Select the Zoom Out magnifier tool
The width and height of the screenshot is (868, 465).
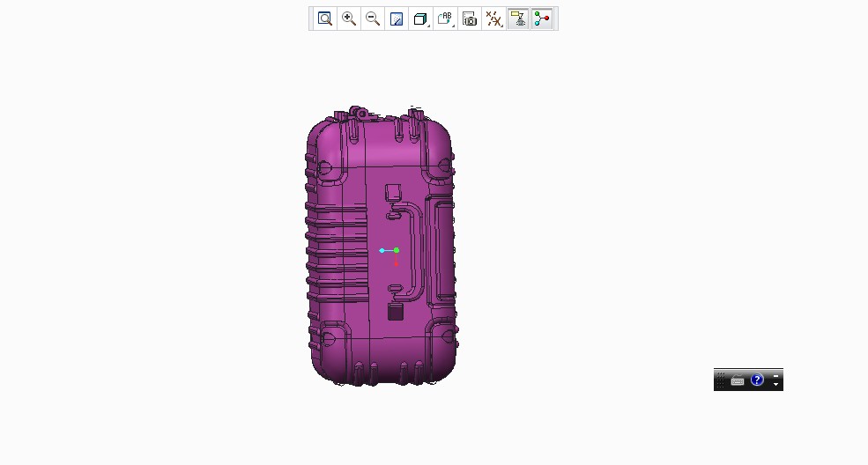(373, 18)
